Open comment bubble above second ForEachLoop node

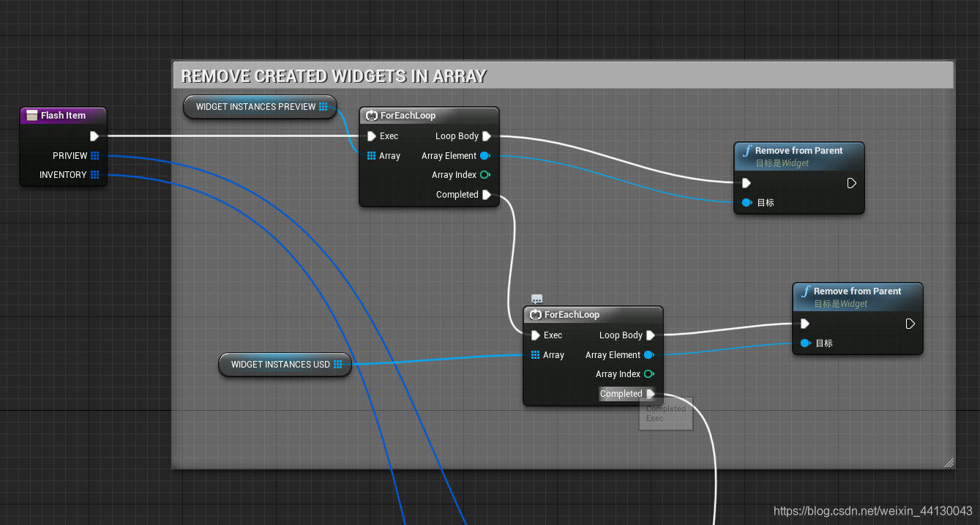536,299
